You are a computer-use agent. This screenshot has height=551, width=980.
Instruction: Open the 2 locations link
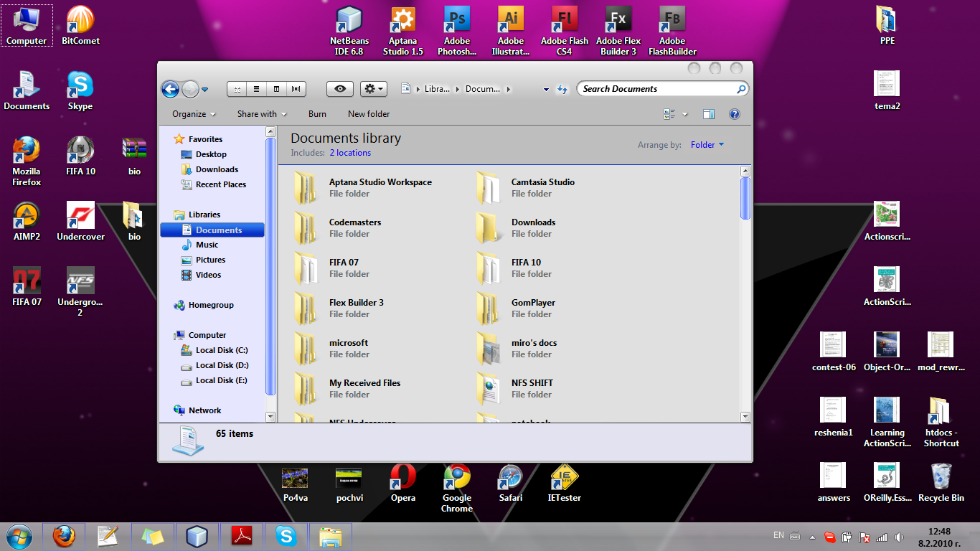point(350,153)
